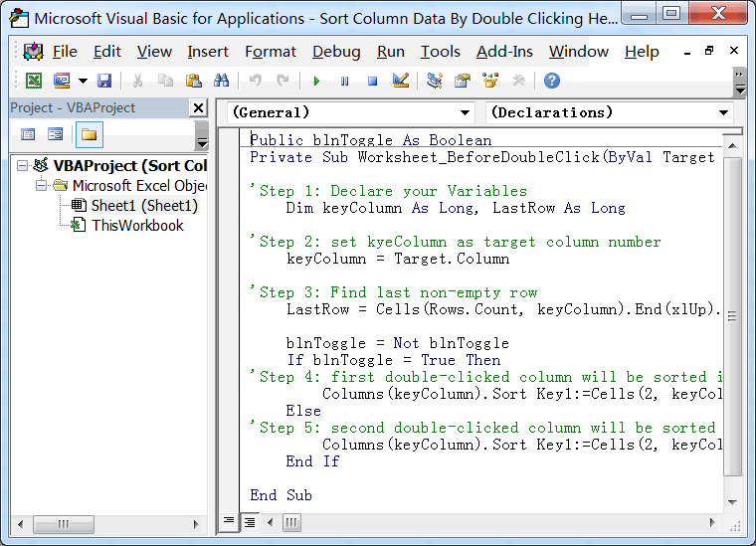Select ThisWorkbook in project tree
Viewport: 756px width, 546px height.
coord(137,226)
